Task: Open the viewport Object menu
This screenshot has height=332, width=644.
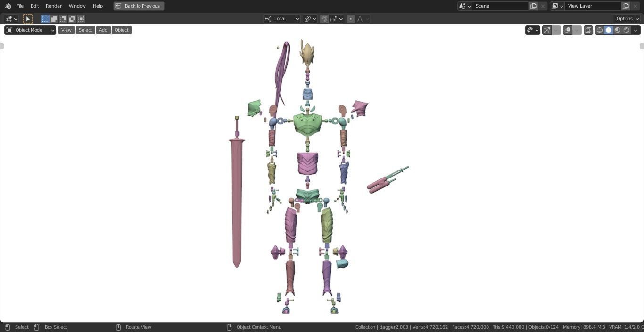Action: [122, 30]
